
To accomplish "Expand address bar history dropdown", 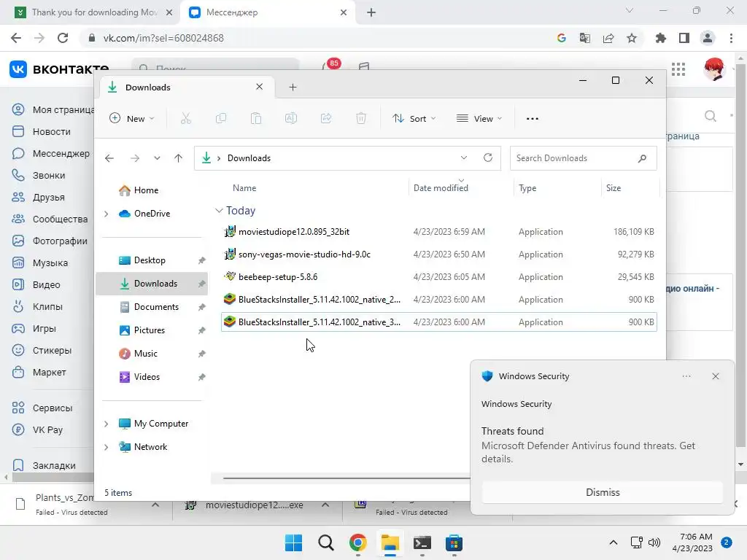I will (463, 157).
